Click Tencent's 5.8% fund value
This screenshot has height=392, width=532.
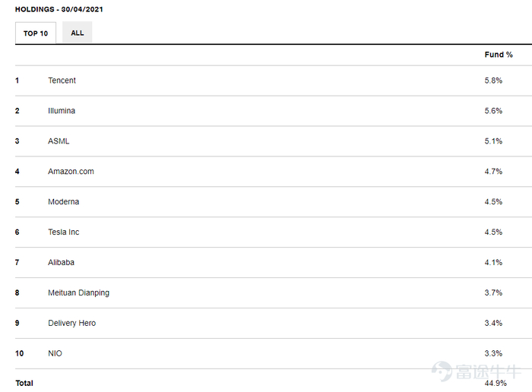point(493,81)
